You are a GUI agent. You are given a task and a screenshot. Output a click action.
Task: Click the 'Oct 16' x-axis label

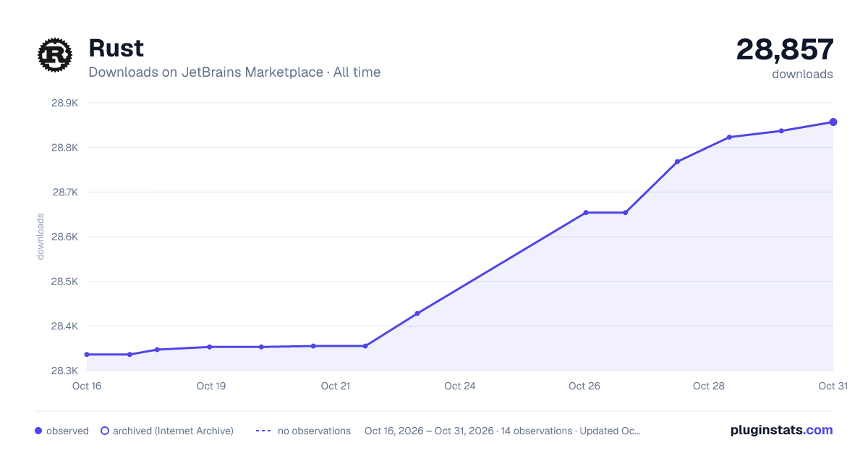click(87, 386)
